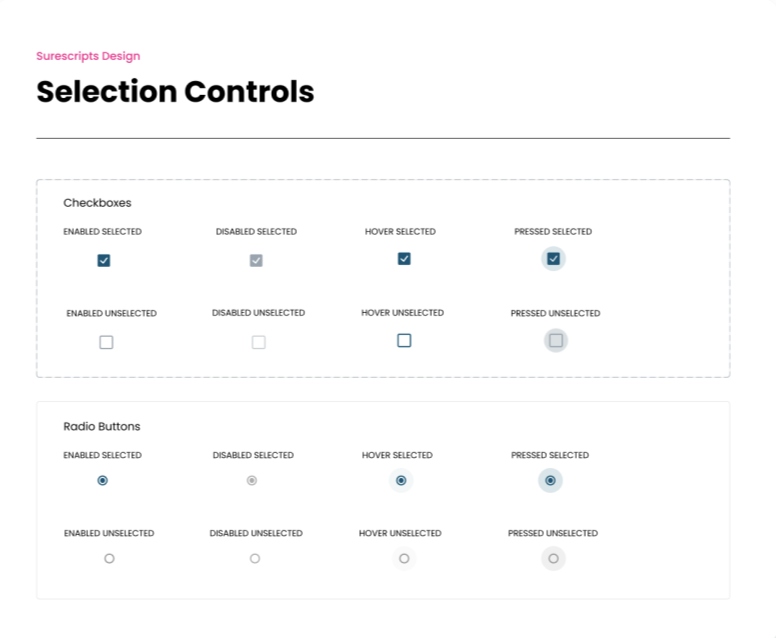Choose the Hover Selected radio button

point(401,481)
